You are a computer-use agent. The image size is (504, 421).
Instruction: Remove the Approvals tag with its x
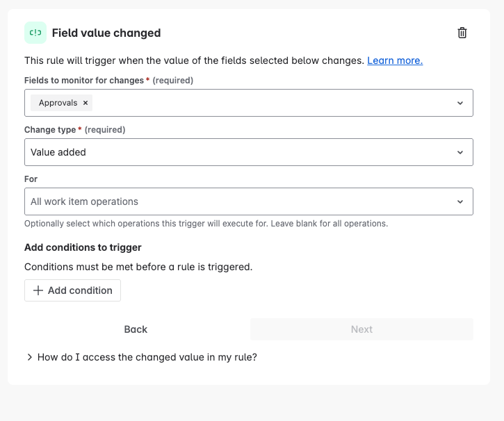click(86, 103)
